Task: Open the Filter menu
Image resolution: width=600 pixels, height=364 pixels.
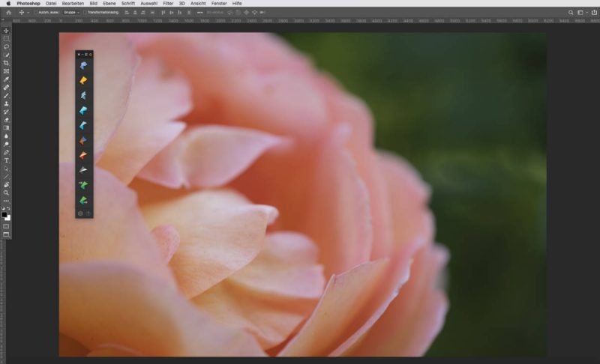Action: click(168, 4)
